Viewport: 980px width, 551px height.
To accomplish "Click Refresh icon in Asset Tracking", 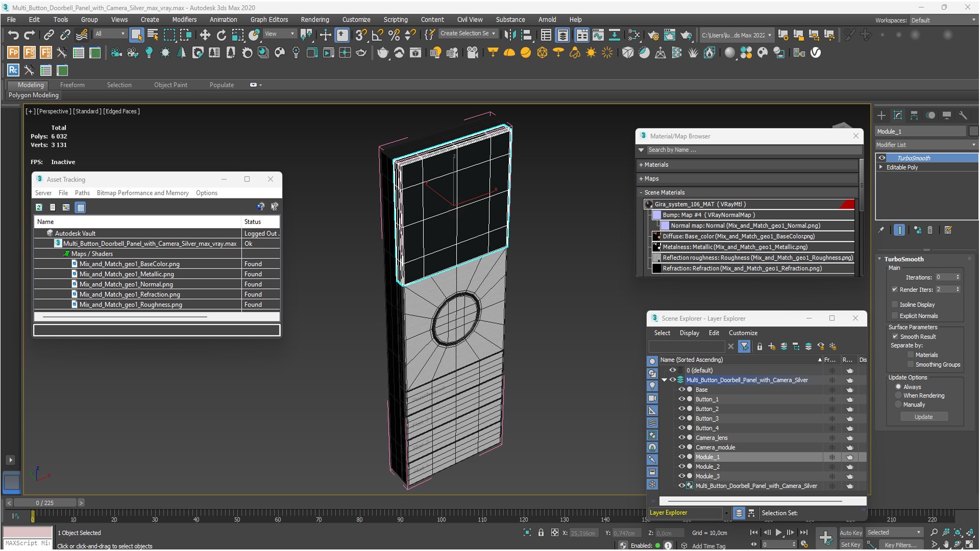I will pos(39,207).
